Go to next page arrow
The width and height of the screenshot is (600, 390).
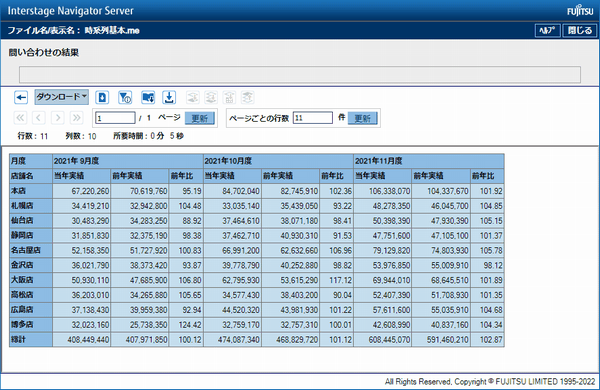pos(58,117)
